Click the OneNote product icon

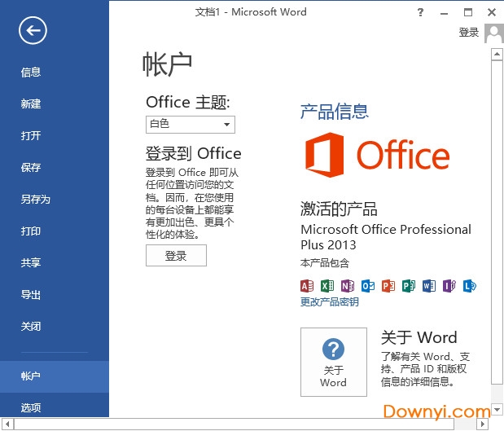[348, 285]
